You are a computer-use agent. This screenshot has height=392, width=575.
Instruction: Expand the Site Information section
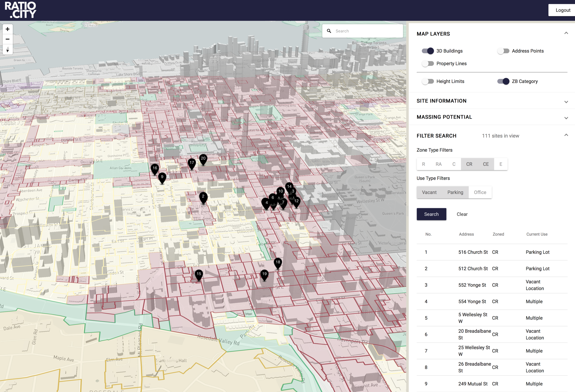566,102
